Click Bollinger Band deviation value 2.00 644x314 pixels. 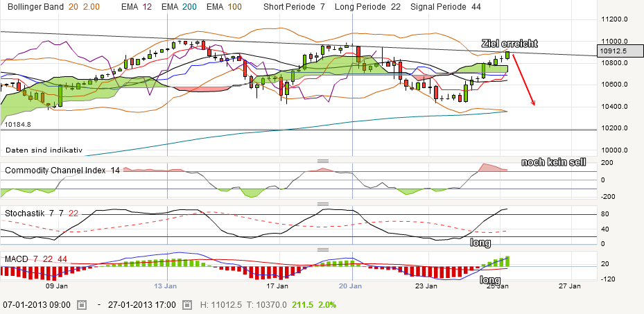(x=90, y=7)
